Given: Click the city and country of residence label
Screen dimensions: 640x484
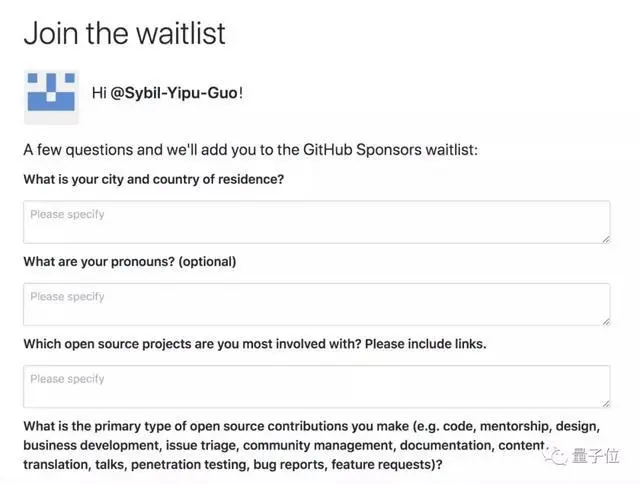Looking at the screenshot, I should 153,180.
